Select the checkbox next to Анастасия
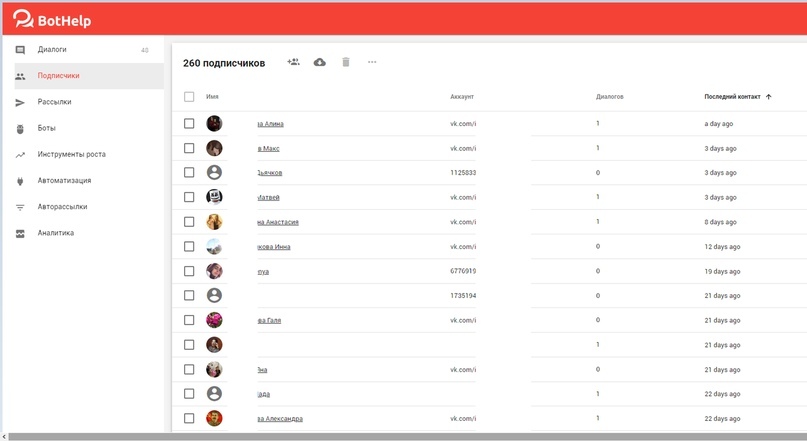The image size is (807, 441). pos(189,222)
